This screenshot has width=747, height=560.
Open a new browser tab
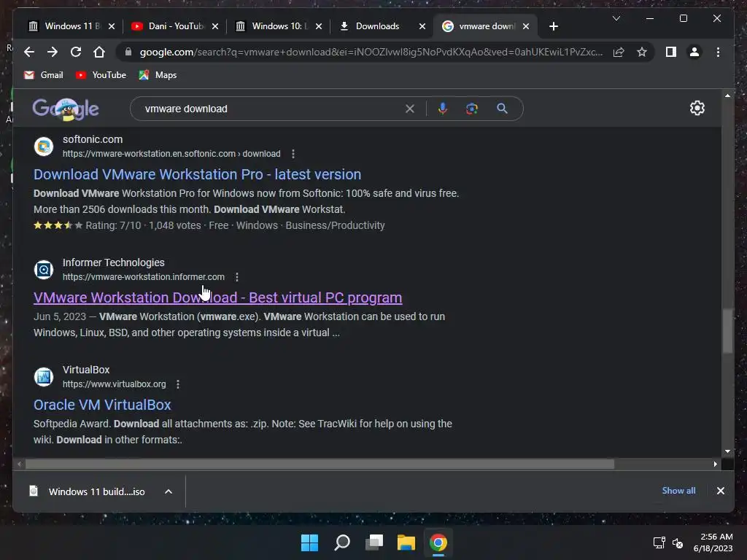tap(553, 26)
